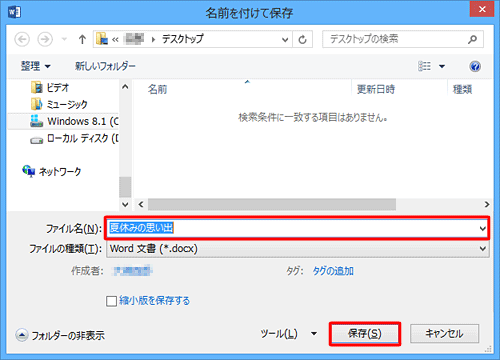
Task: Sort by 更新日時 column header
Action: pos(376,89)
